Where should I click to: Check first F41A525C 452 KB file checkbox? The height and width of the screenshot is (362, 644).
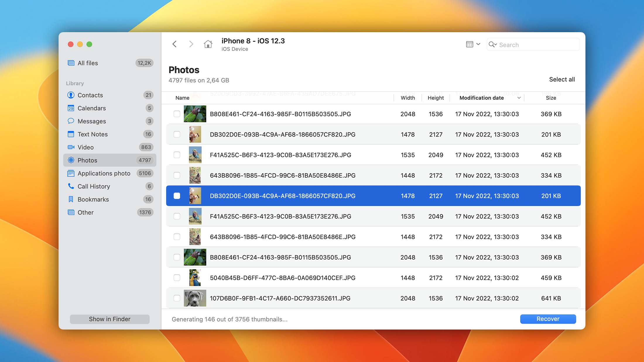click(x=177, y=155)
